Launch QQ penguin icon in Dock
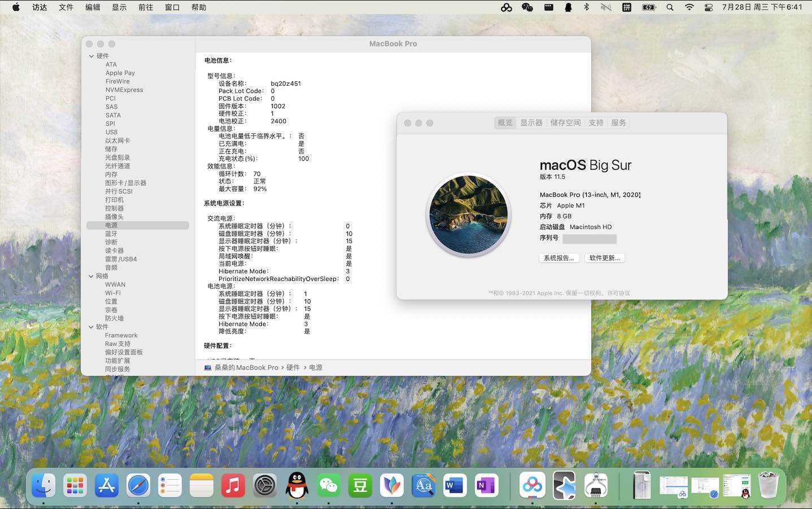The width and height of the screenshot is (812, 509). pos(297,485)
